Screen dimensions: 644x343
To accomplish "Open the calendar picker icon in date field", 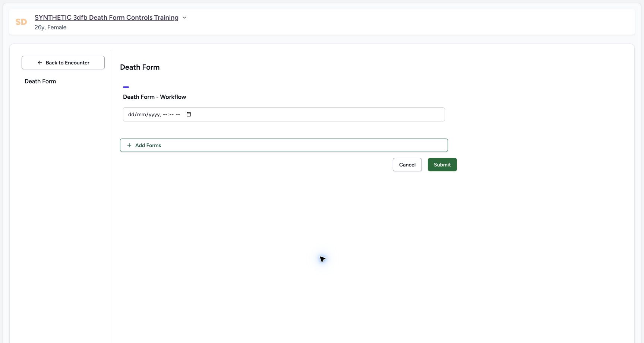I will coord(189,114).
